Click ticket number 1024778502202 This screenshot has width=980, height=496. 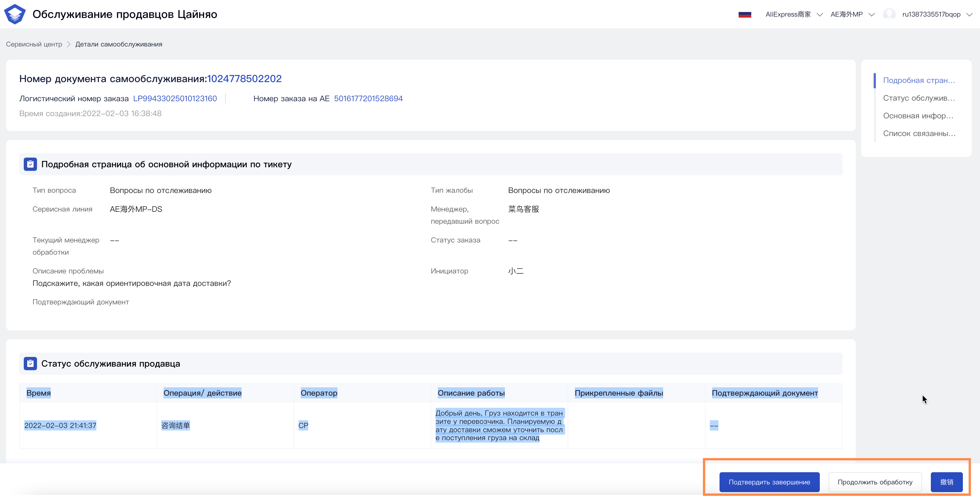coord(244,79)
